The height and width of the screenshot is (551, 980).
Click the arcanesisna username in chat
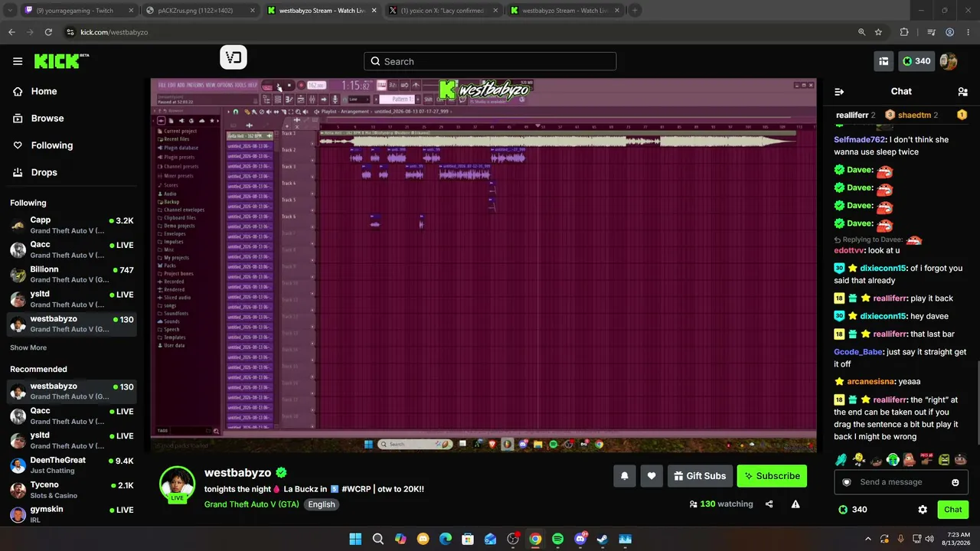[871, 381]
